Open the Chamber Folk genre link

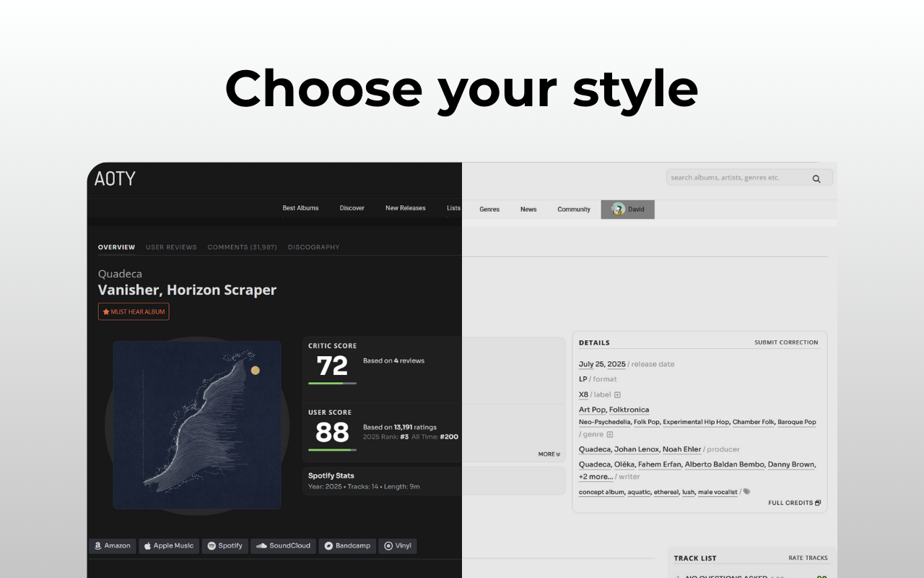(754, 422)
